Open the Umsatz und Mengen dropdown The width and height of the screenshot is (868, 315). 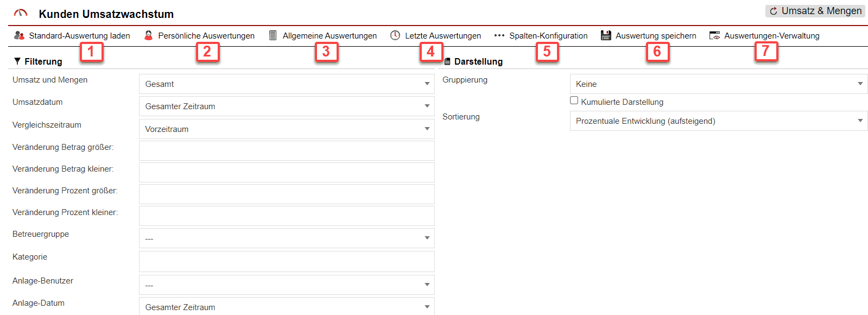[x=286, y=84]
